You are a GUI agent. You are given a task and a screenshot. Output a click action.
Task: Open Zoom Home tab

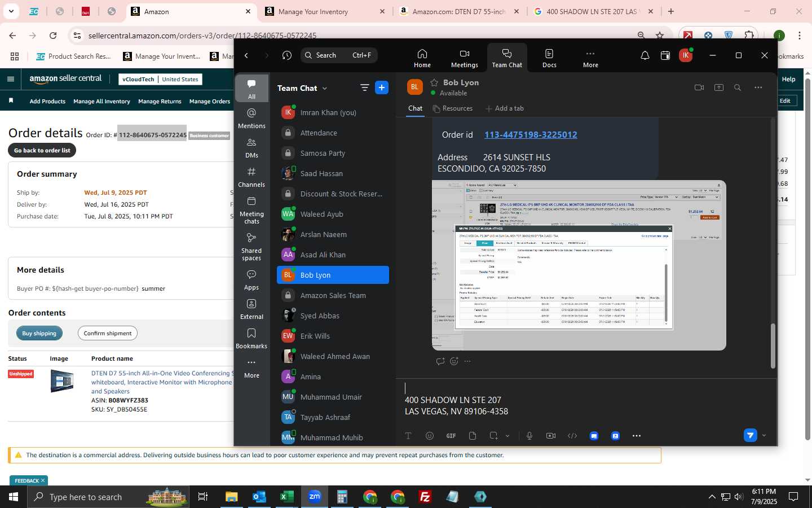(422, 58)
